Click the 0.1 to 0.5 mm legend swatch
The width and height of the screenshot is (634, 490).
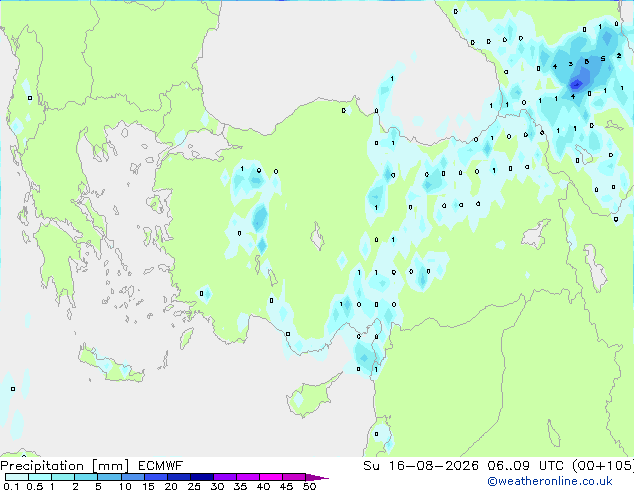tap(17, 477)
